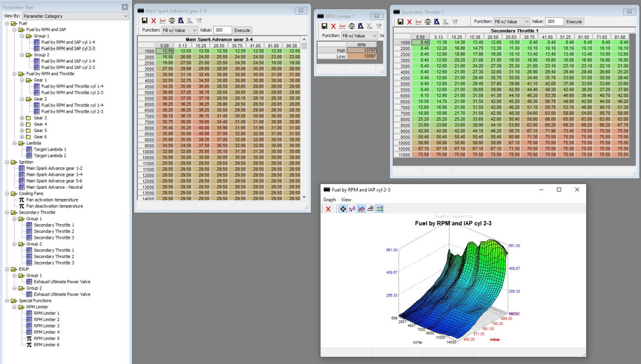Open the View By Parameter Category dropdown

pyautogui.click(x=75, y=16)
